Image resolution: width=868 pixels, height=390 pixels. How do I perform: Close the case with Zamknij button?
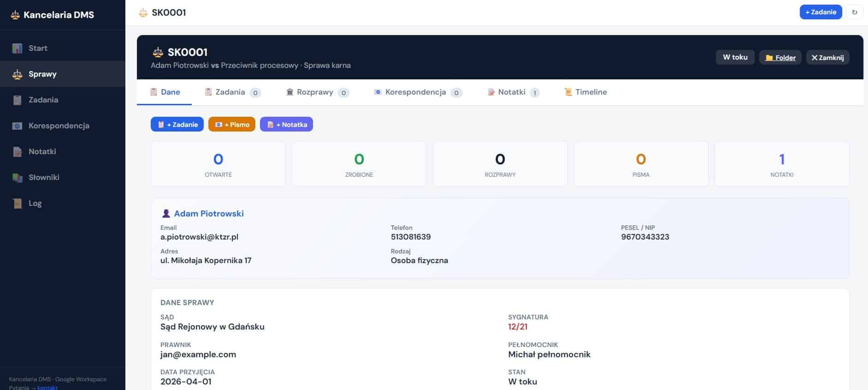tap(827, 57)
